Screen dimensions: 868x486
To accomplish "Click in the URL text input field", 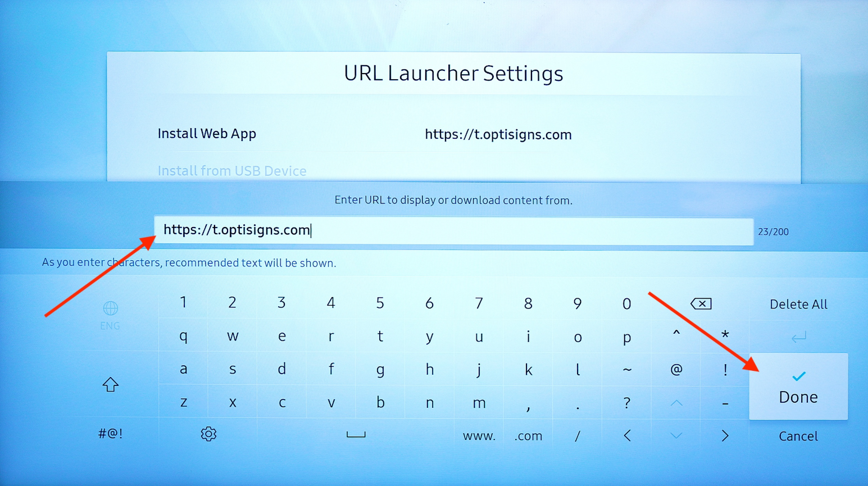I will click(x=454, y=230).
